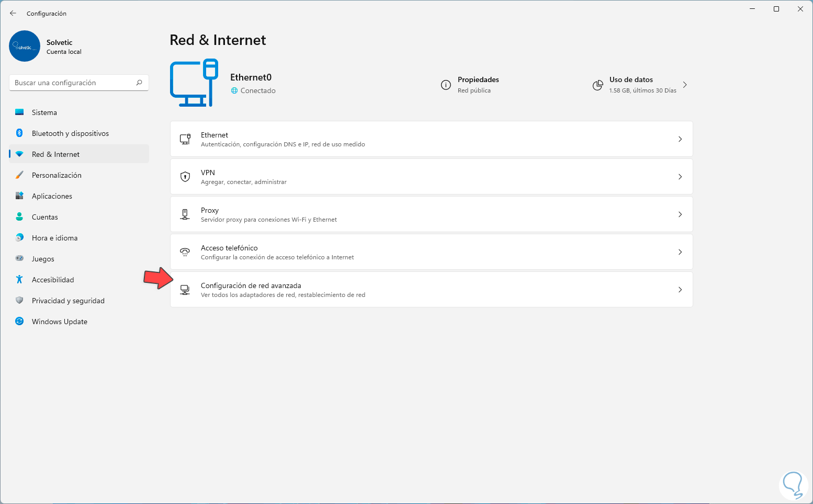Screen dimensions: 813x504
Task: Click the back arrow in Configuración header
Action: [x=13, y=13]
